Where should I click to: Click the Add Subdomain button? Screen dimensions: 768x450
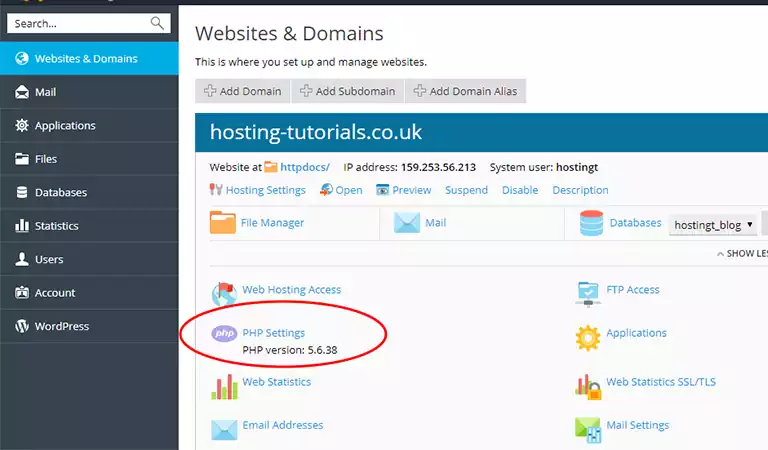pos(348,91)
